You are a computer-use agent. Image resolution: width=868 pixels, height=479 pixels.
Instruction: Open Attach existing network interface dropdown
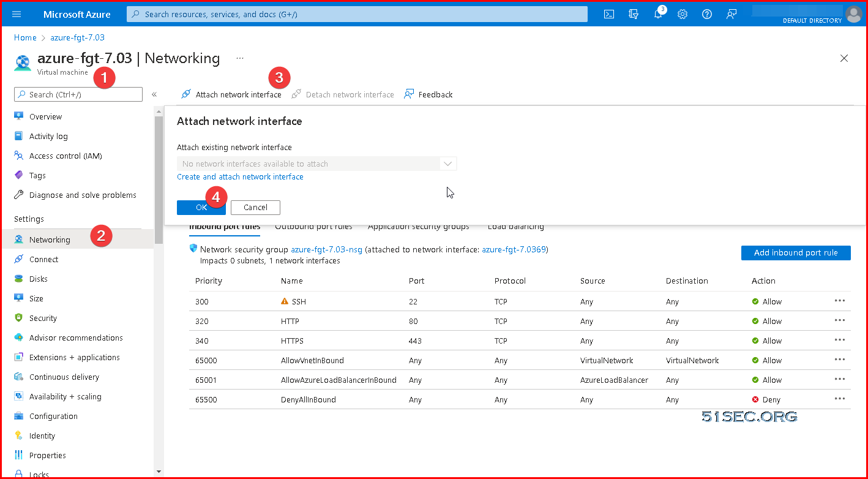[316, 164]
